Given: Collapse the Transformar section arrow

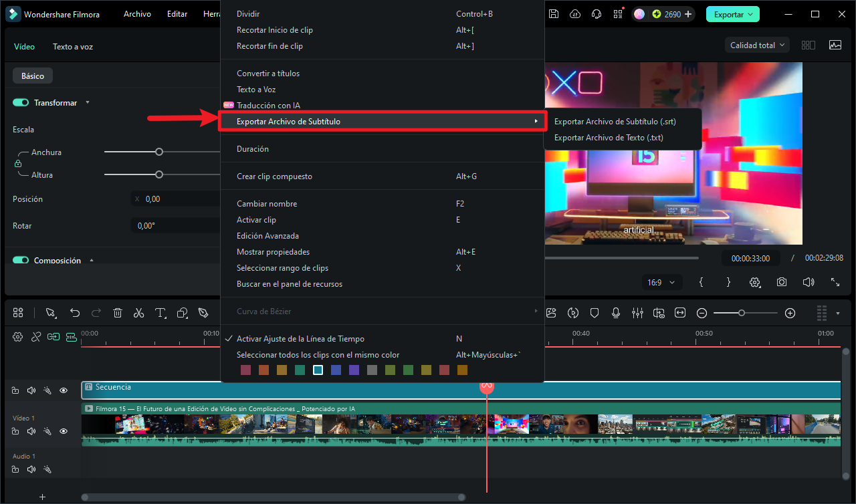Looking at the screenshot, I should tap(88, 103).
